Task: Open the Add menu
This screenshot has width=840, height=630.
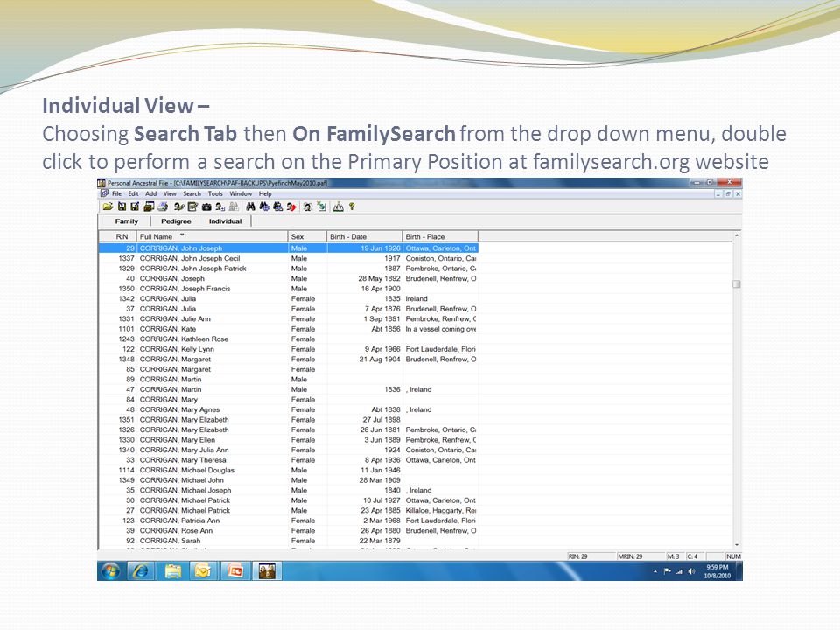Action: [x=151, y=194]
